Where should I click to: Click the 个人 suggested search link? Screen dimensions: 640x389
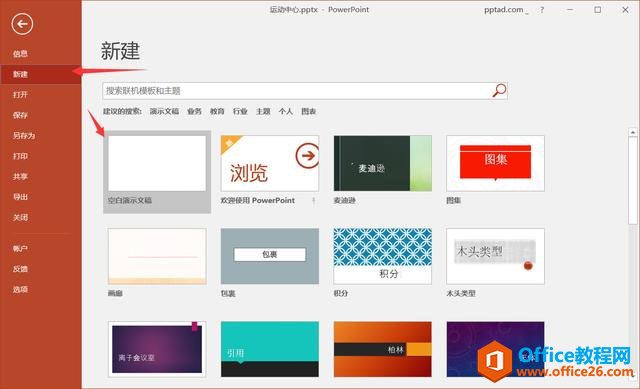tap(286, 111)
